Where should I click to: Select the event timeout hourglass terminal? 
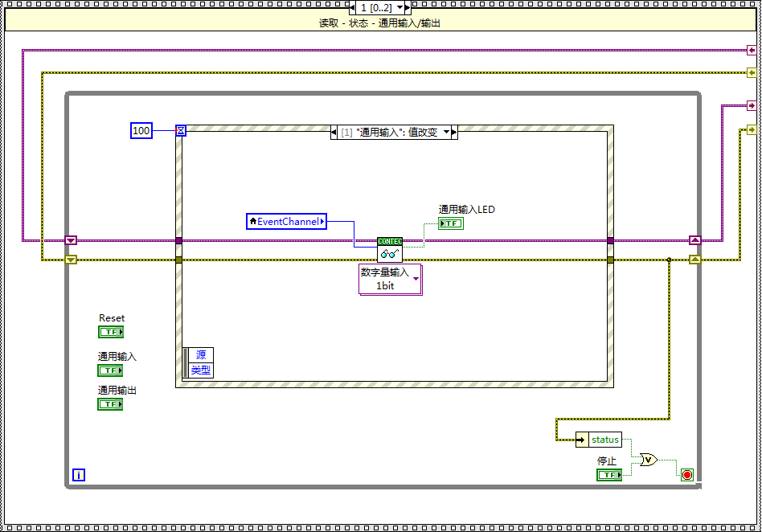coord(181,131)
